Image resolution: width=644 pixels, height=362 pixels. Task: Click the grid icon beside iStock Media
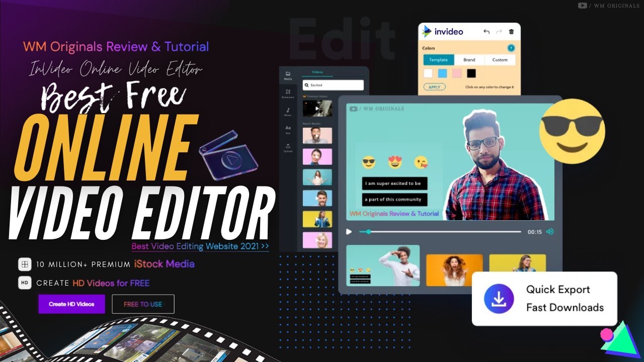pyautogui.click(x=25, y=264)
